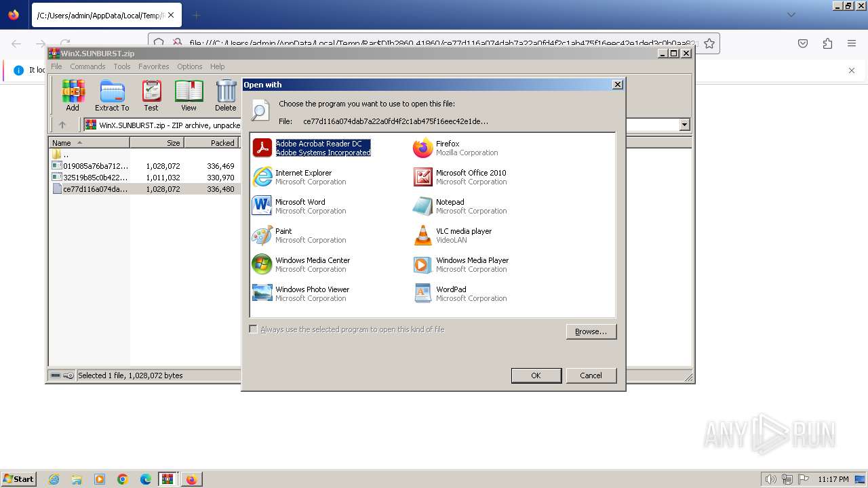Click OK in Open with dialog

[536, 375]
